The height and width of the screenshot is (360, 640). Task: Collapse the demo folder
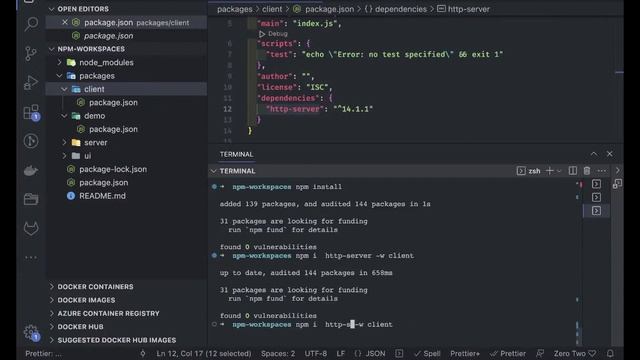64,116
